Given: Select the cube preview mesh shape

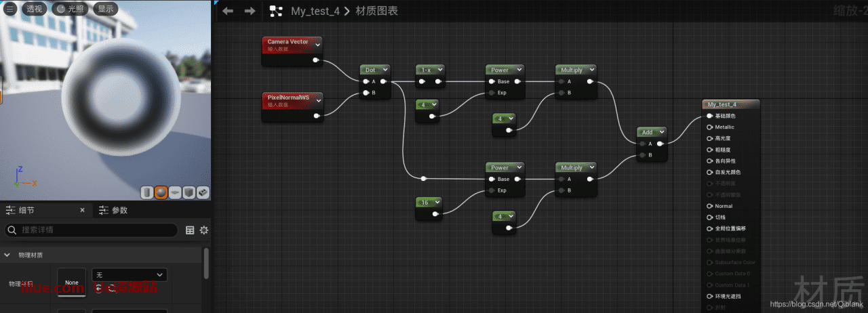Looking at the screenshot, I should coord(189,193).
